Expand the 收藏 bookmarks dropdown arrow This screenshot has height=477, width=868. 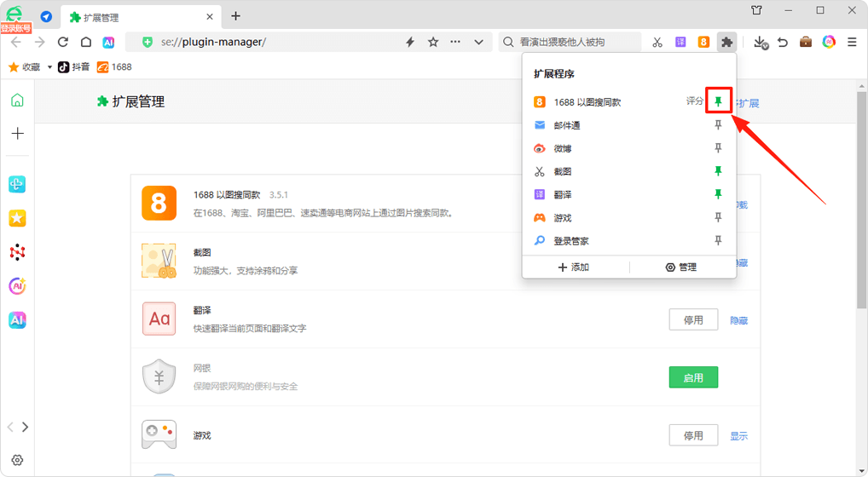[49, 66]
